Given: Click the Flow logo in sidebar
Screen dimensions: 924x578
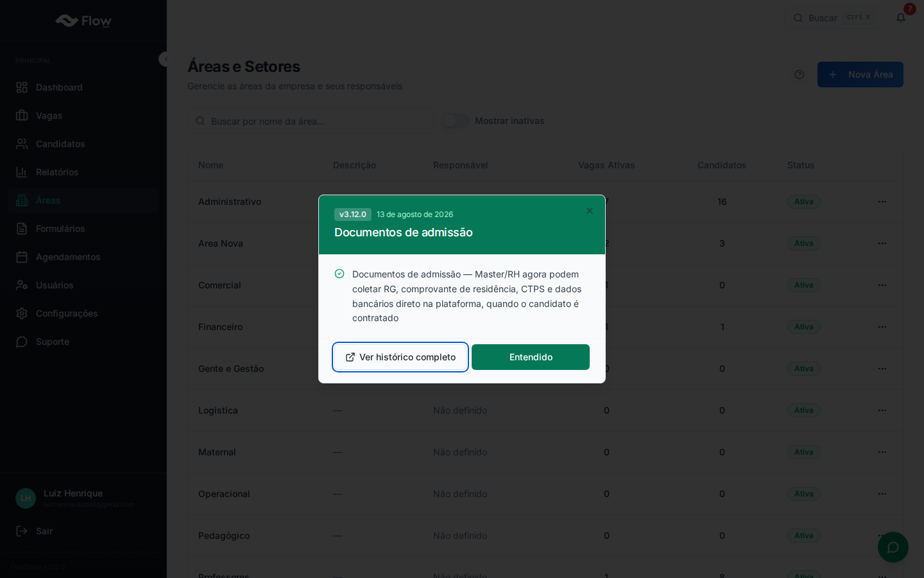Looking at the screenshot, I should pyautogui.click(x=83, y=21).
